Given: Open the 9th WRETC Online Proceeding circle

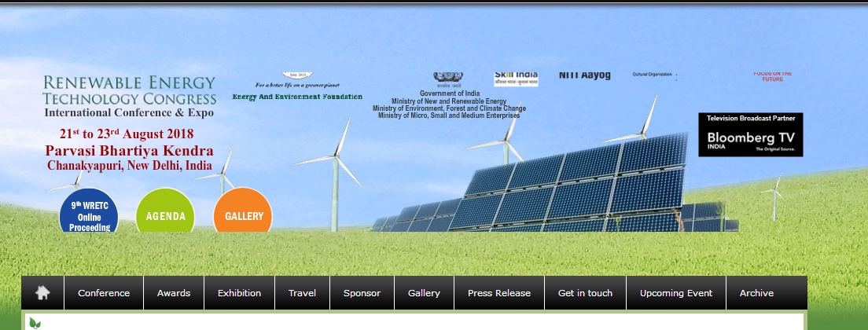Looking at the screenshot, I should [x=89, y=214].
